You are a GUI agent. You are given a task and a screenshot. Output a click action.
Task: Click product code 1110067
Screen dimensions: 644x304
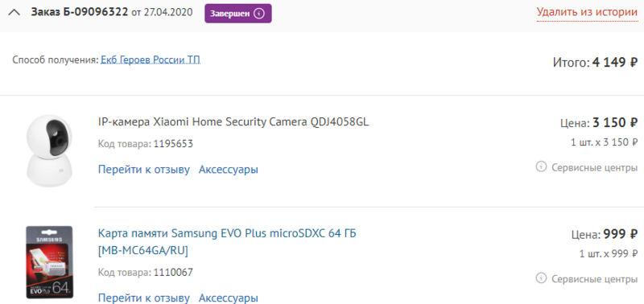click(173, 272)
